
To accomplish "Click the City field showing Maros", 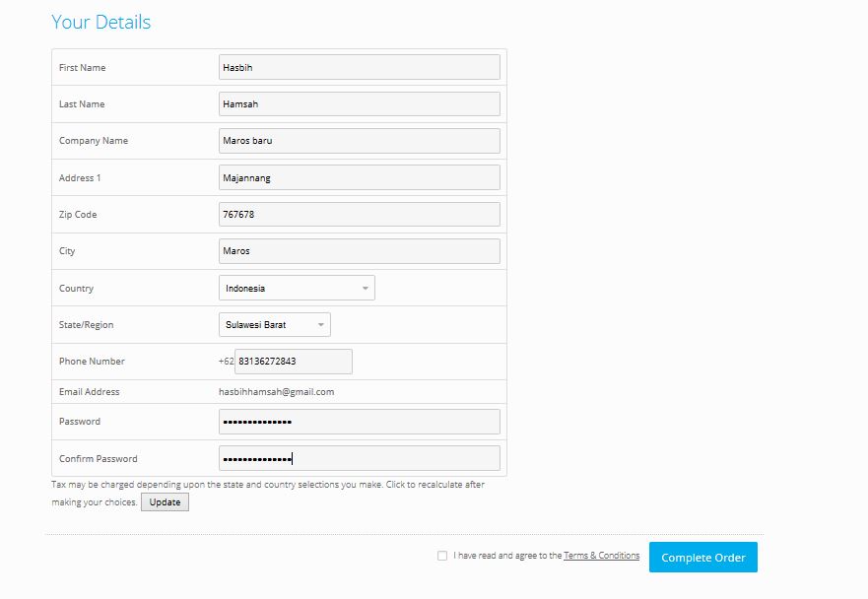I will click(x=359, y=250).
